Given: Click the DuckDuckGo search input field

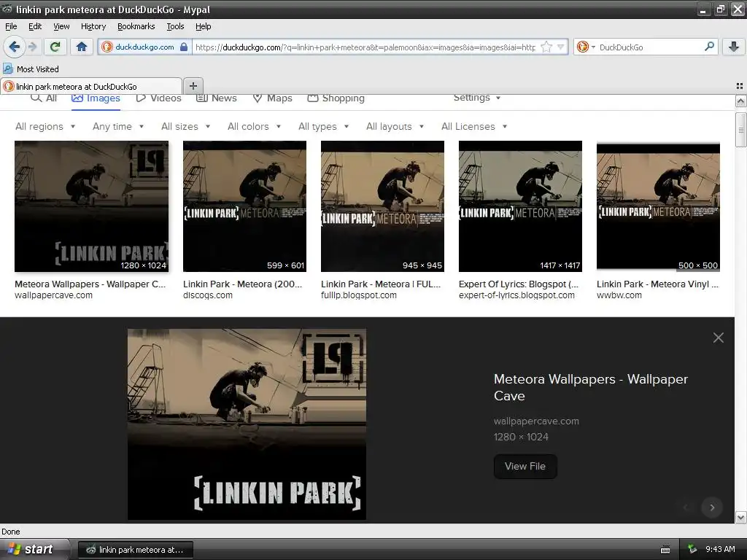Looking at the screenshot, I should tap(649, 47).
